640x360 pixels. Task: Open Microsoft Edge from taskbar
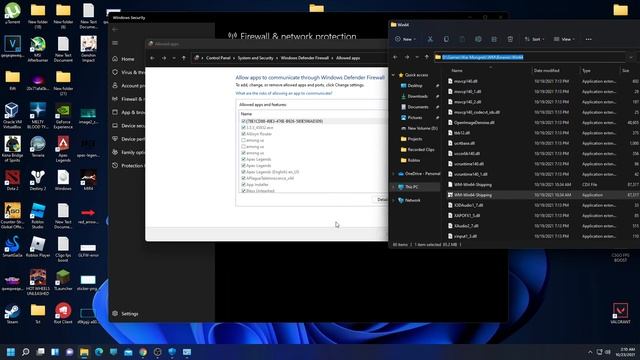[99, 352]
